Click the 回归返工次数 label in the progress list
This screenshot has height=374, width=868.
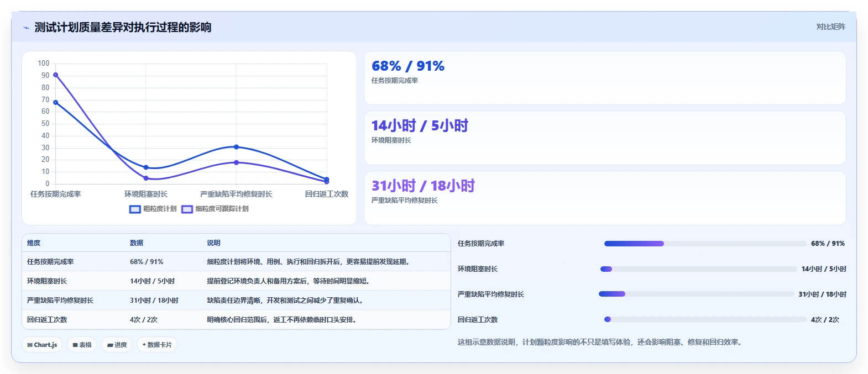tap(478, 320)
